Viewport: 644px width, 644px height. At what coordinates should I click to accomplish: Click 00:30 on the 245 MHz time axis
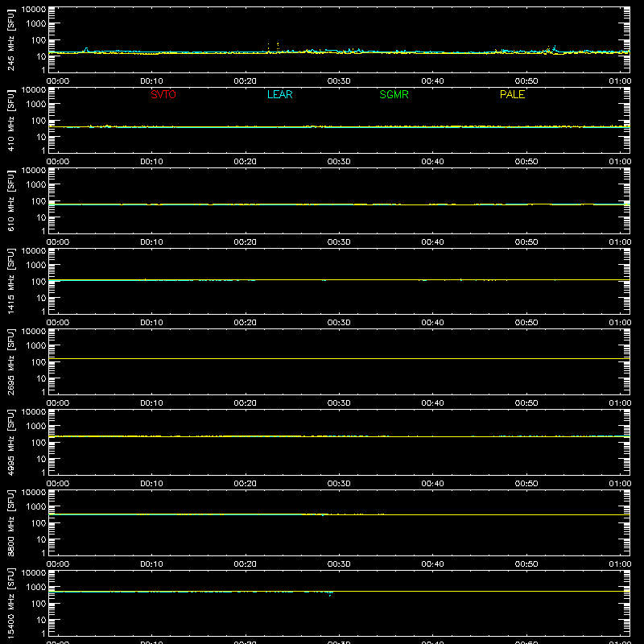point(339,81)
